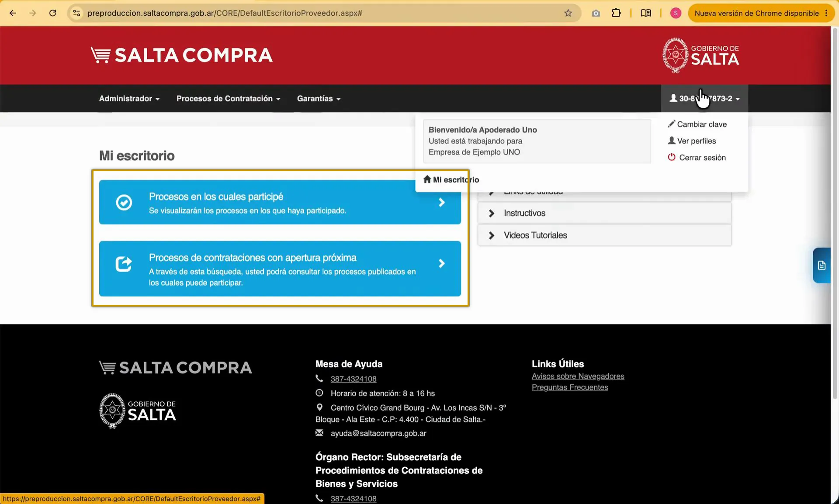Click the share icon on próxima apertura card

[124, 264]
